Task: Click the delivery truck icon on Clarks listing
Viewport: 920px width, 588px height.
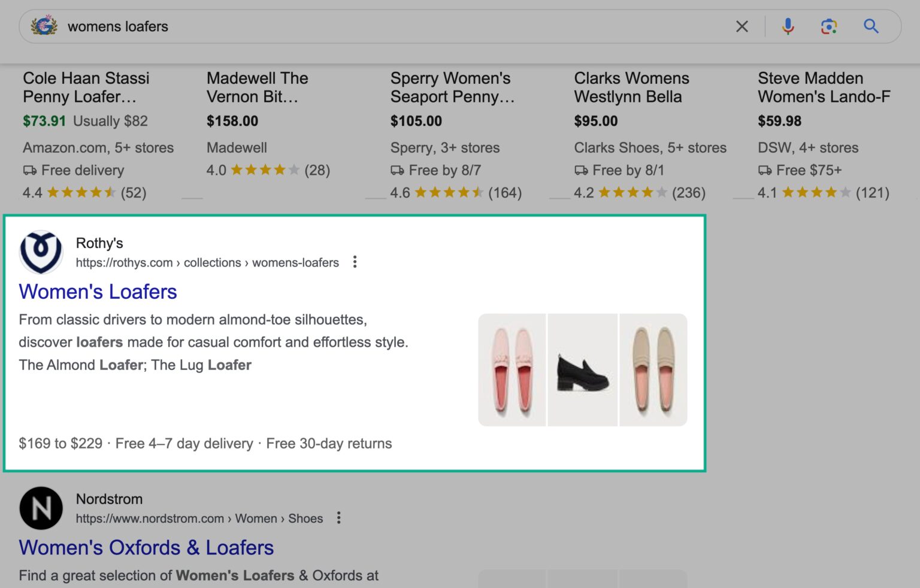Action: pos(581,170)
